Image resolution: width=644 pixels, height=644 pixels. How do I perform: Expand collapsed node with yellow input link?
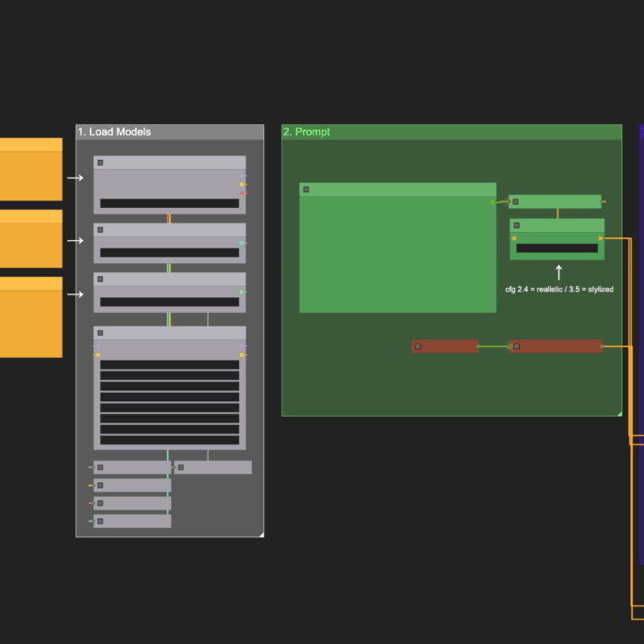(x=100, y=486)
